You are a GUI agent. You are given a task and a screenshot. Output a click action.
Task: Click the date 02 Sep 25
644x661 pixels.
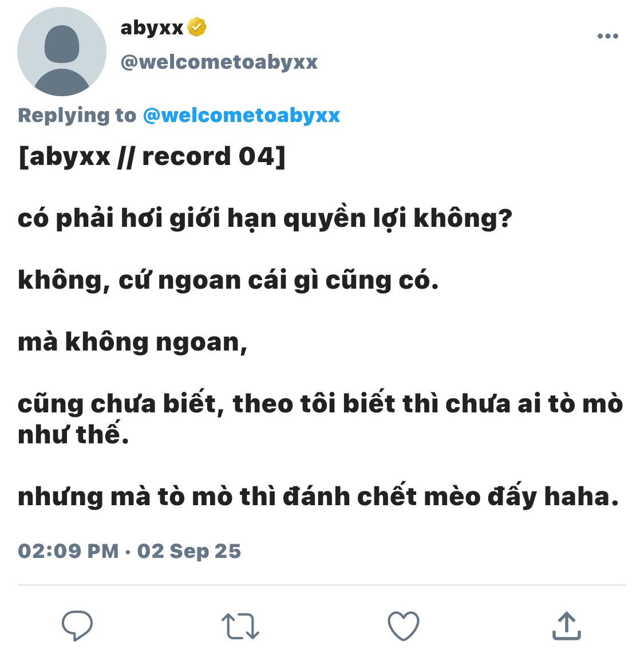(x=189, y=551)
